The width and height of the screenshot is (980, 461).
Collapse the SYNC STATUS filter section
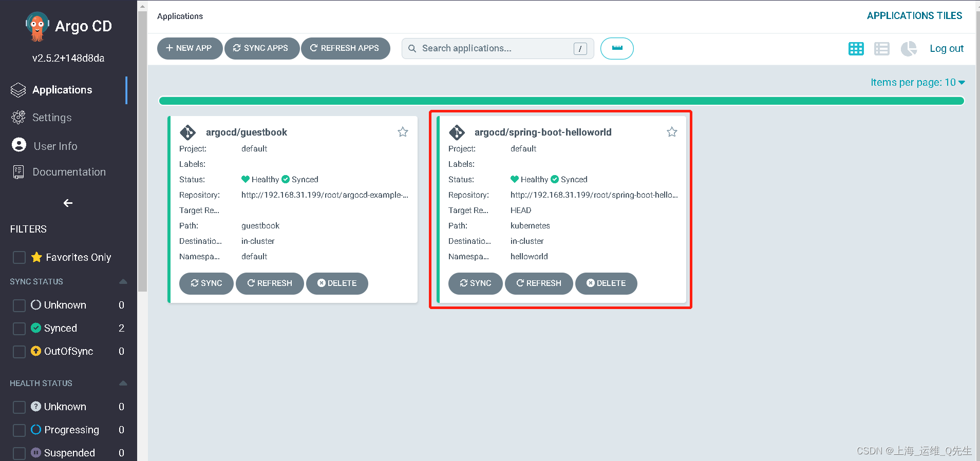point(123,281)
